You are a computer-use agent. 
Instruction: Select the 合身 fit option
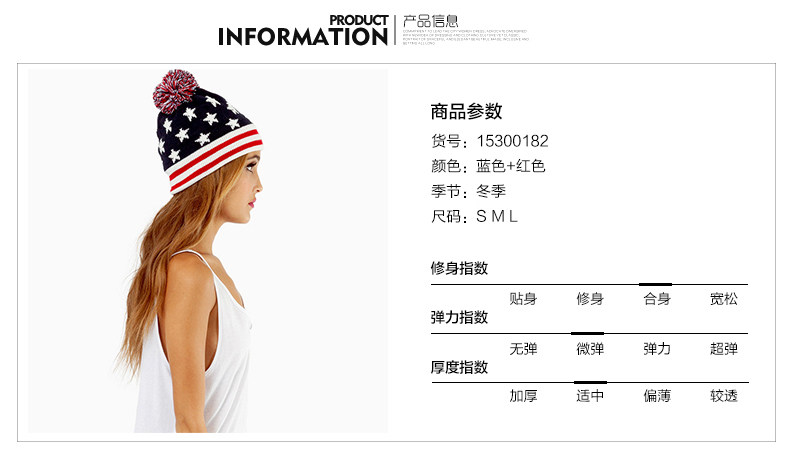[657, 299]
